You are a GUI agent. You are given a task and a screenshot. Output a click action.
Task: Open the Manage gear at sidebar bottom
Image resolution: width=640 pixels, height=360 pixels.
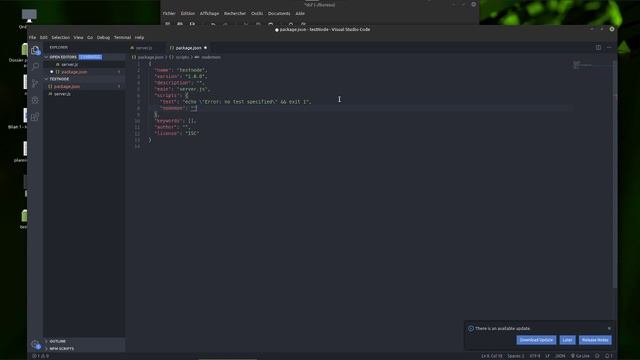point(35,344)
